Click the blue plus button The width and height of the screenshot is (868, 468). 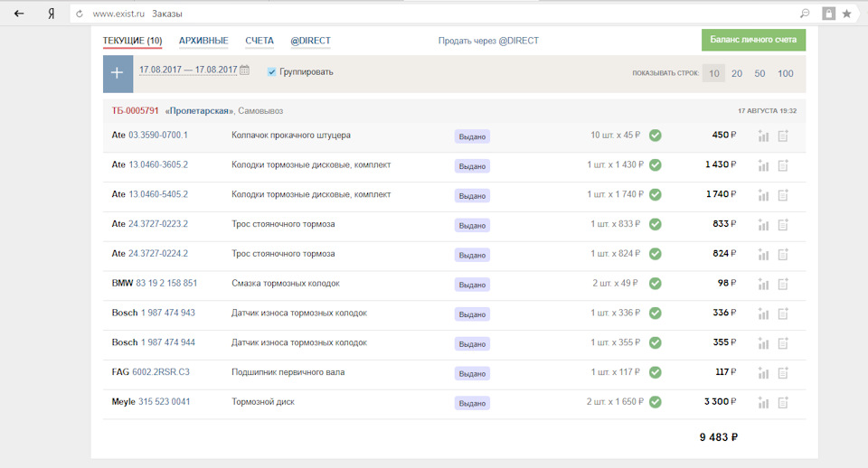(118, 73)
